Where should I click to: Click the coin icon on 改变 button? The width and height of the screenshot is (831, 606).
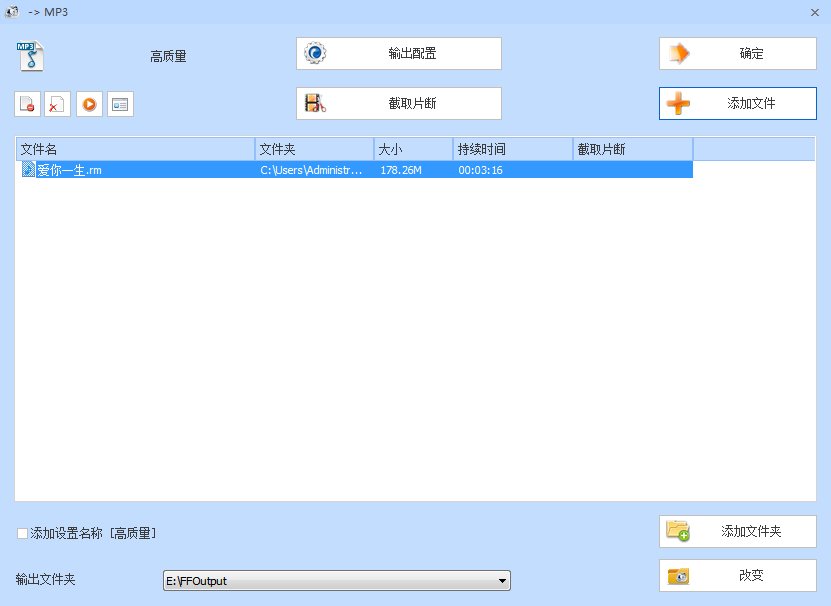[678, 575]
